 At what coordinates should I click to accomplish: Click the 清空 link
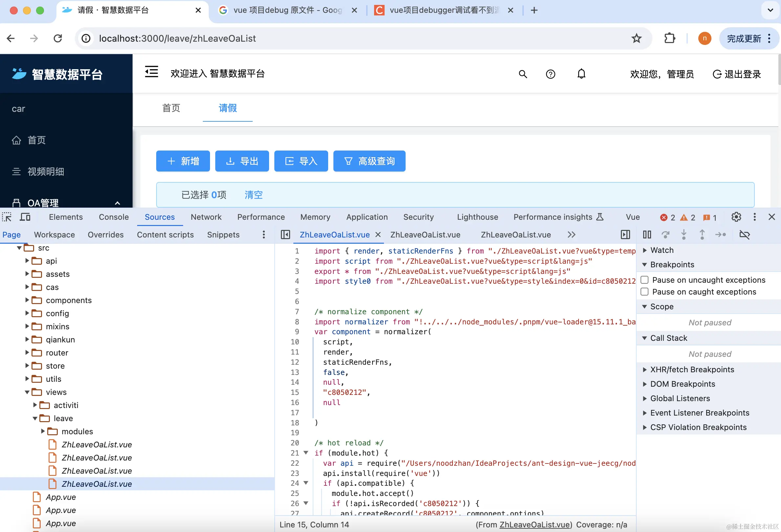point(253,195)
